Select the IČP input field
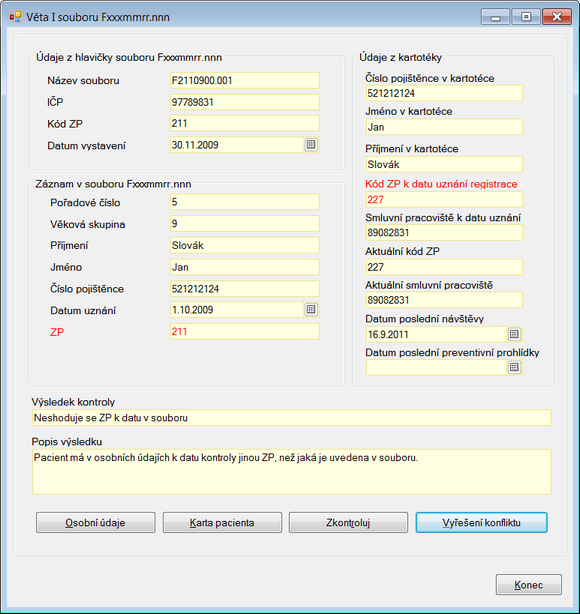This screenshot has height=614, width=580. pyautogui.click(x=245, y=102)
